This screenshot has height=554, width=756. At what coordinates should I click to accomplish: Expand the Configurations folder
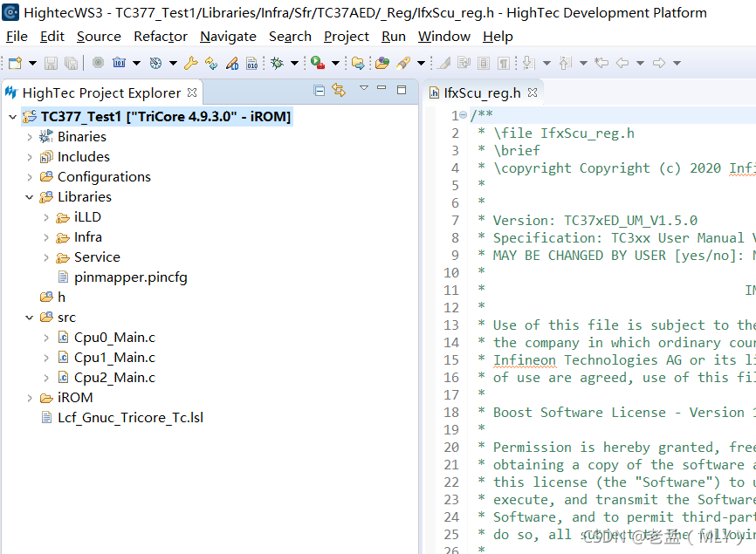30,177
